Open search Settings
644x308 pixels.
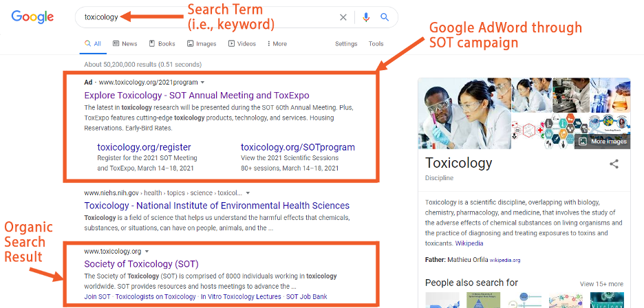(346, 43)
